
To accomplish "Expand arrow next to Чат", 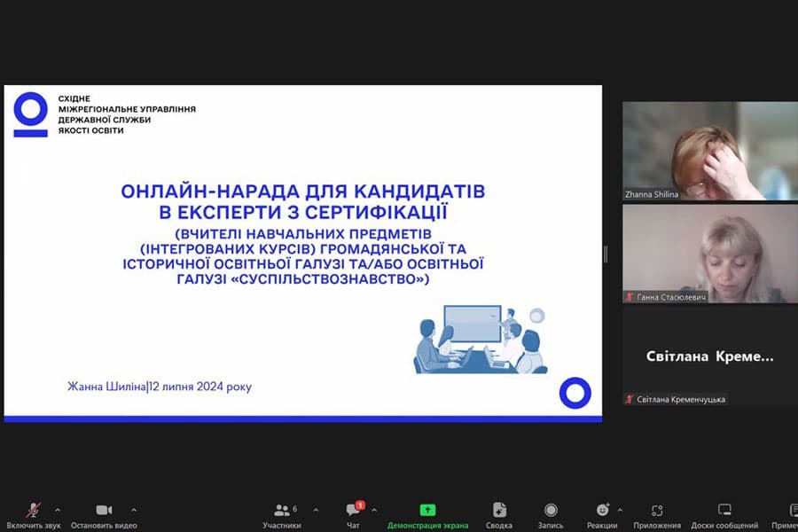I will coord(374,510).
